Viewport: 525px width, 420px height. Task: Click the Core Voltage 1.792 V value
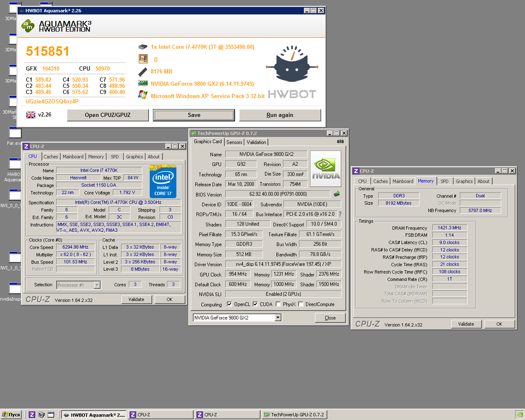[x=127, y=192]
